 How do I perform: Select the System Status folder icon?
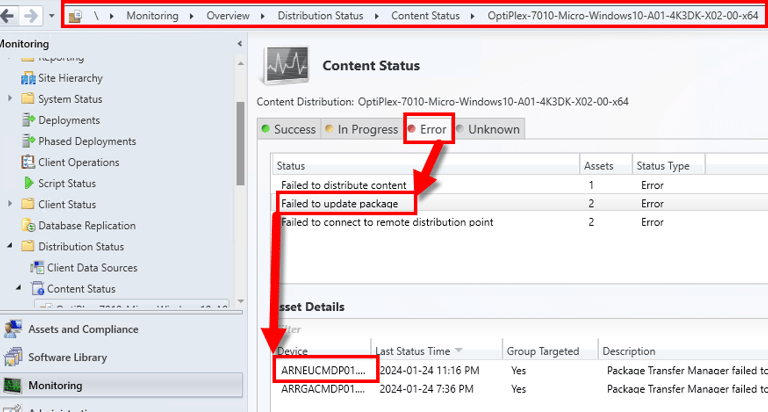coord(28,99)
